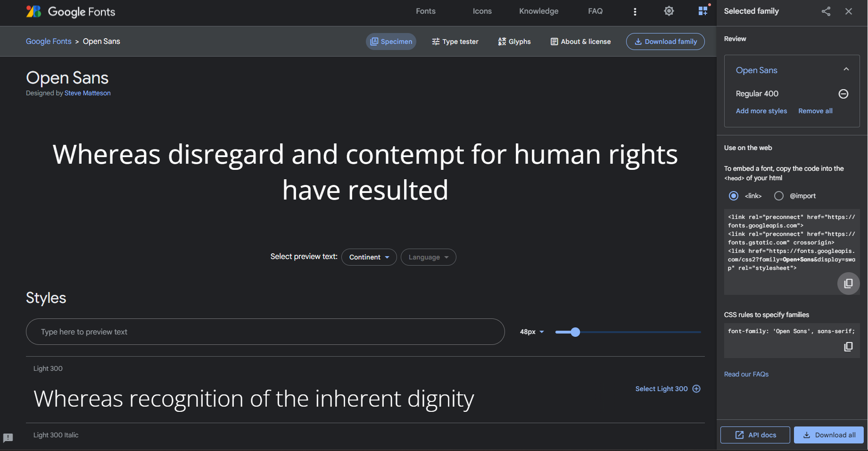Select the link embed radio option
Viewport: 868px width, 451px height.
734,196
